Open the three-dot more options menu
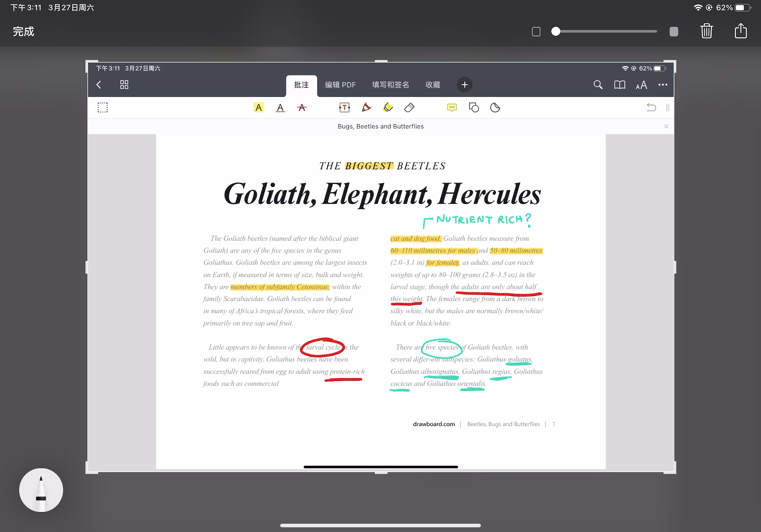This screenshot has width=761, height=532. coord(663,84)
